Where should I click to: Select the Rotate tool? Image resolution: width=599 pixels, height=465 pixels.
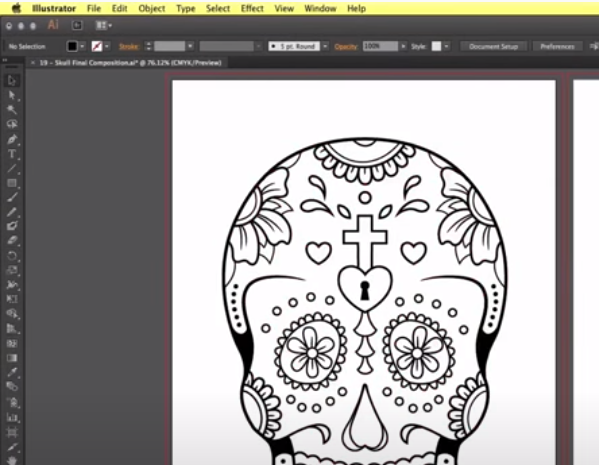[11, 256]
